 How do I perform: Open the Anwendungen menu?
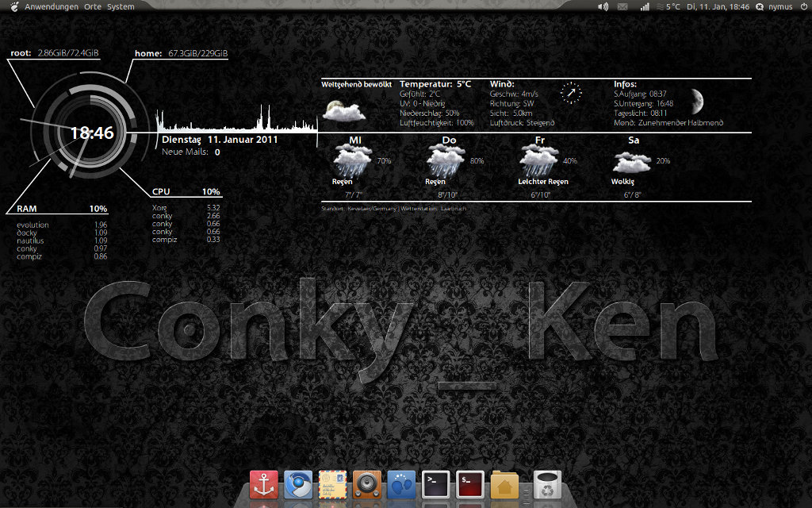52,6
